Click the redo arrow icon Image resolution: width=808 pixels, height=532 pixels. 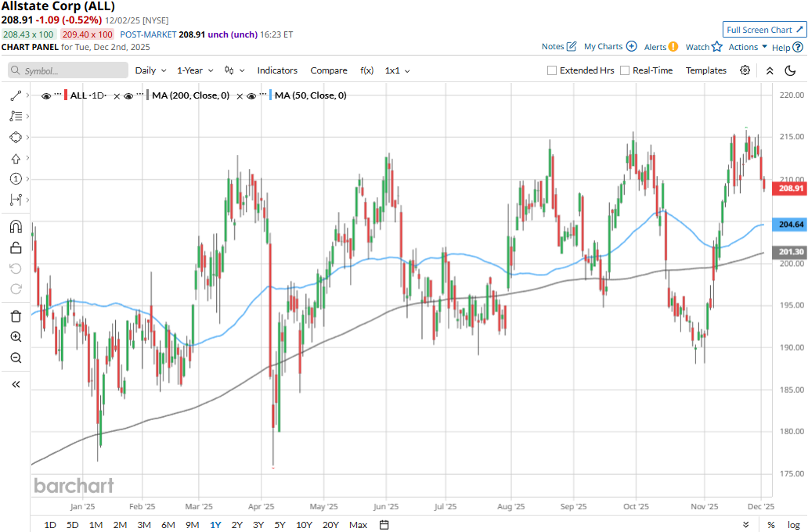16,289
